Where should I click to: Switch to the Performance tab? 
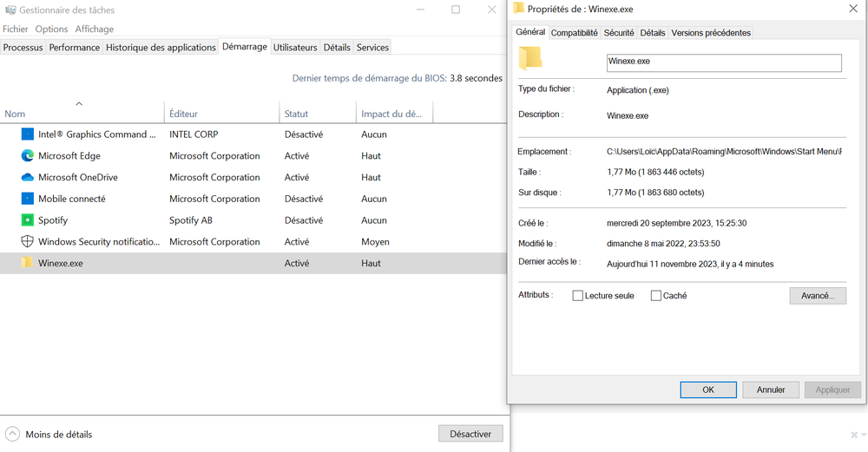[x=74, y=47]
